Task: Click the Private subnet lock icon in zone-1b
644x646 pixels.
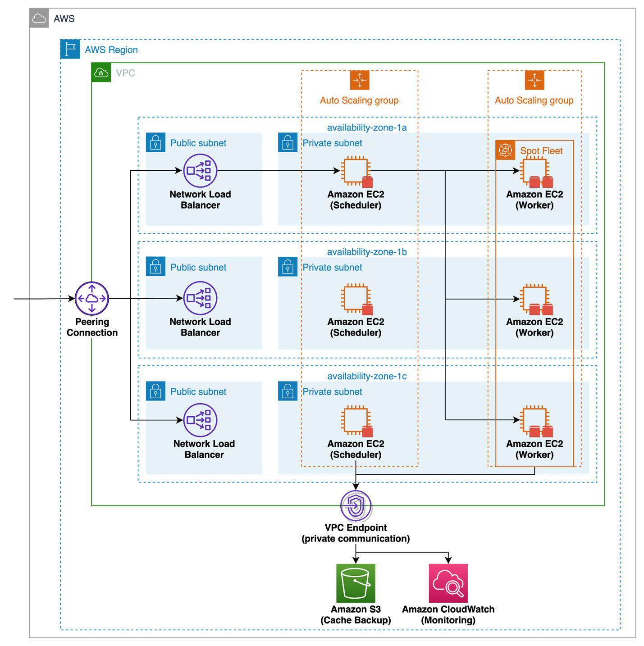Action: [288, 267]
